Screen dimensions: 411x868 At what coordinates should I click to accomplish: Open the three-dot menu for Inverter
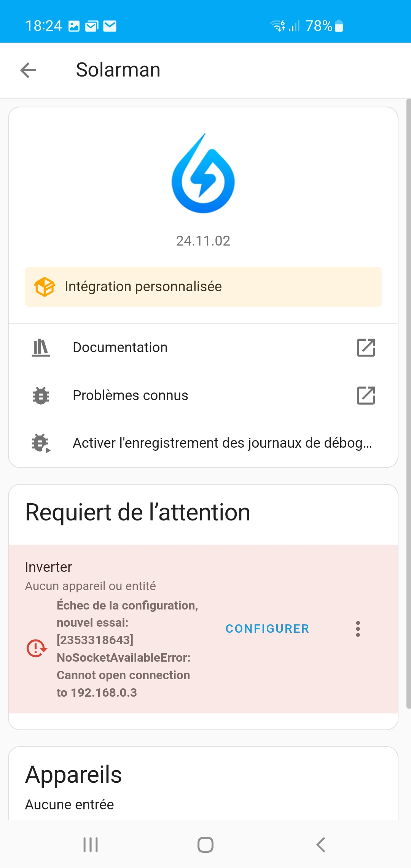point(358,629)
